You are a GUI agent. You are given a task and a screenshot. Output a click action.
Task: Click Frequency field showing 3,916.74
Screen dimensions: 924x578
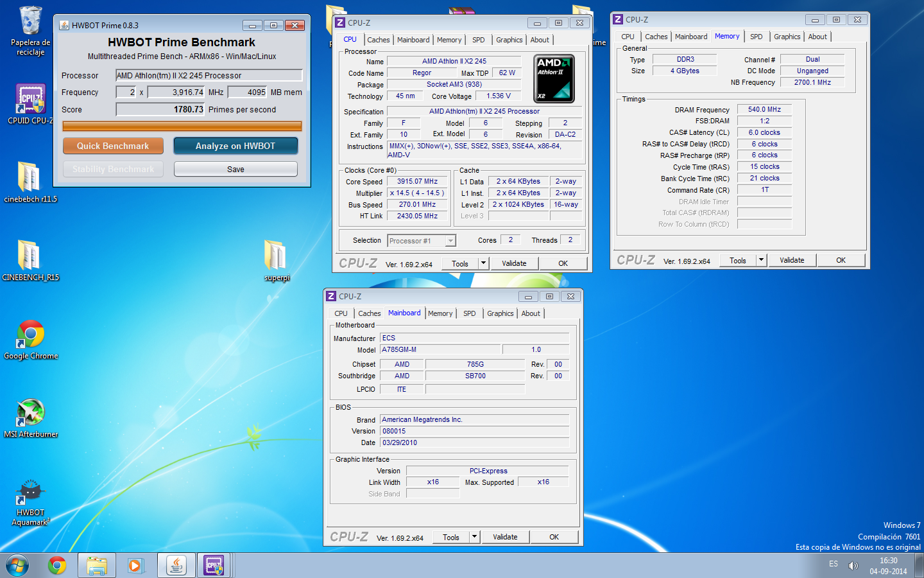tap(176, 92)
